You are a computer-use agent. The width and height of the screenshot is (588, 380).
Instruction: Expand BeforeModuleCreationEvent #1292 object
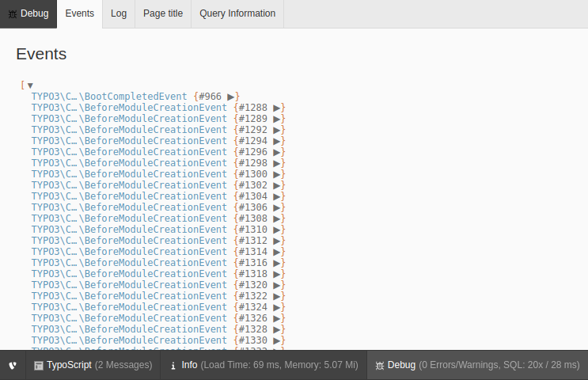(x=277, y=130)
